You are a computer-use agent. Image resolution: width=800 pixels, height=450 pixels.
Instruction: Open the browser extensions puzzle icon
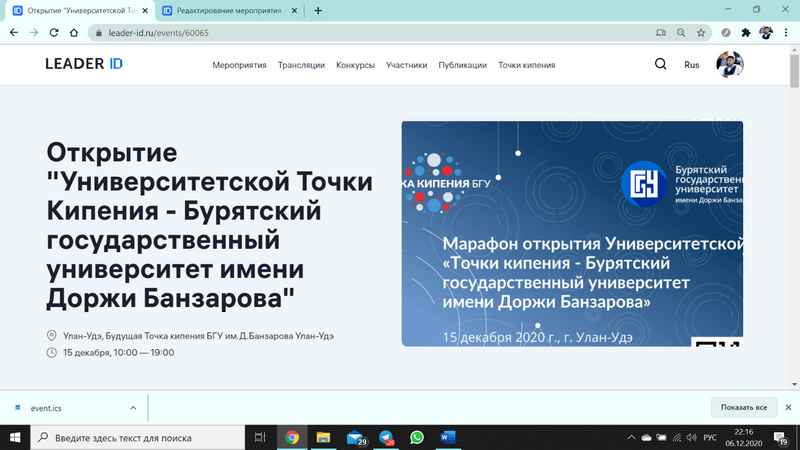[745, 32]
